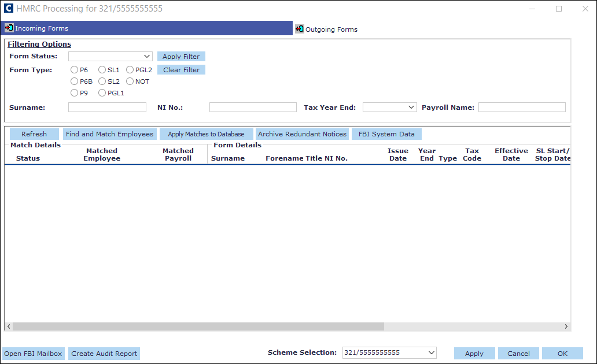
Task: Click Create Audit Report button
Action: tap(104, 354)
